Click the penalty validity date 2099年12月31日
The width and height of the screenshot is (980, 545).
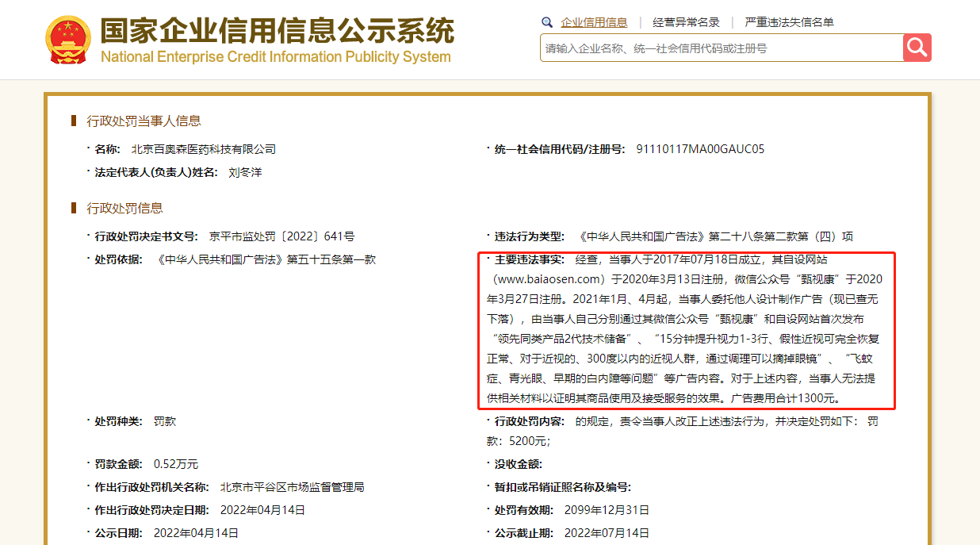[x=607, y=510]
